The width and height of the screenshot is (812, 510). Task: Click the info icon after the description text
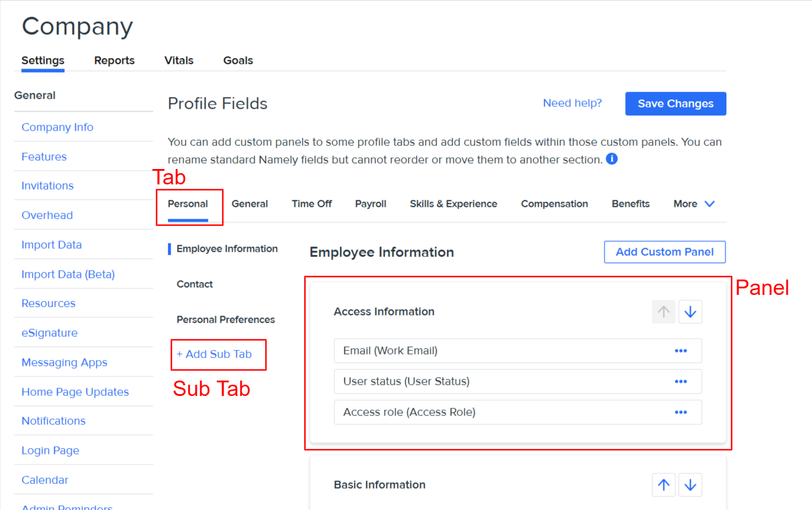coord(612,159)
